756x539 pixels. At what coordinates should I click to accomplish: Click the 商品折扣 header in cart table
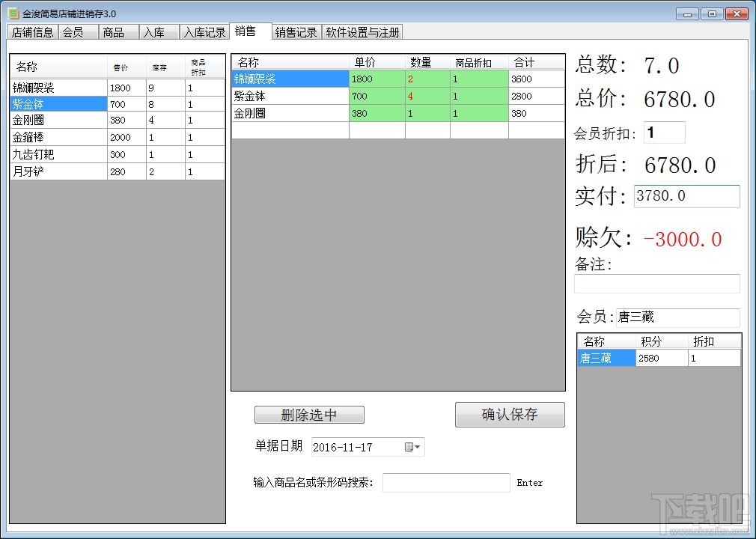(479, 62)
